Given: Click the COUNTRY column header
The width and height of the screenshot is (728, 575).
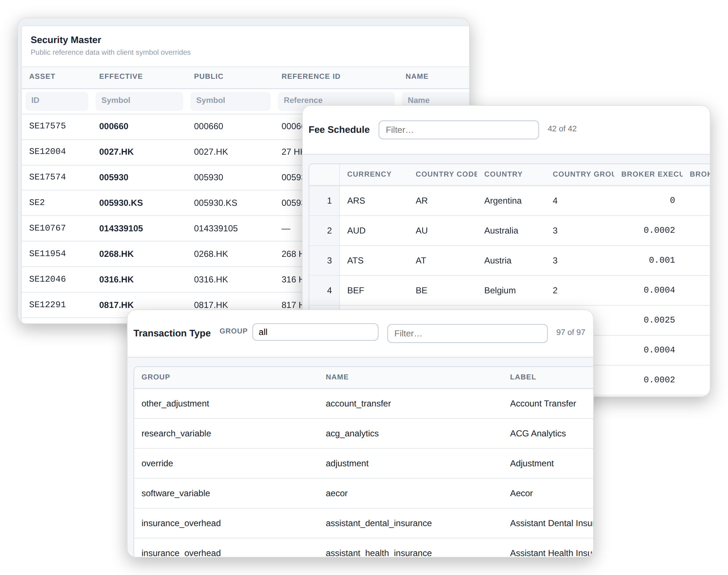Looking at the screenshot, I should tap(503, 174).
